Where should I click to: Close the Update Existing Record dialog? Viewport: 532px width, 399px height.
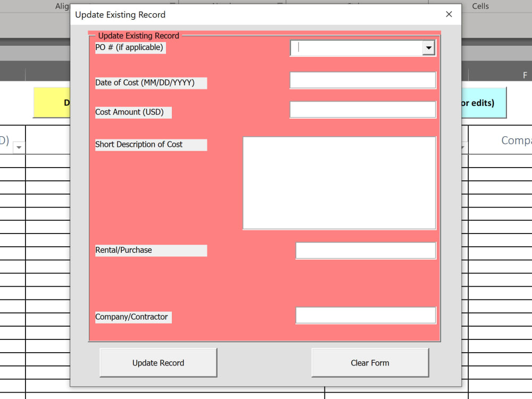click(x=448, y=14)
